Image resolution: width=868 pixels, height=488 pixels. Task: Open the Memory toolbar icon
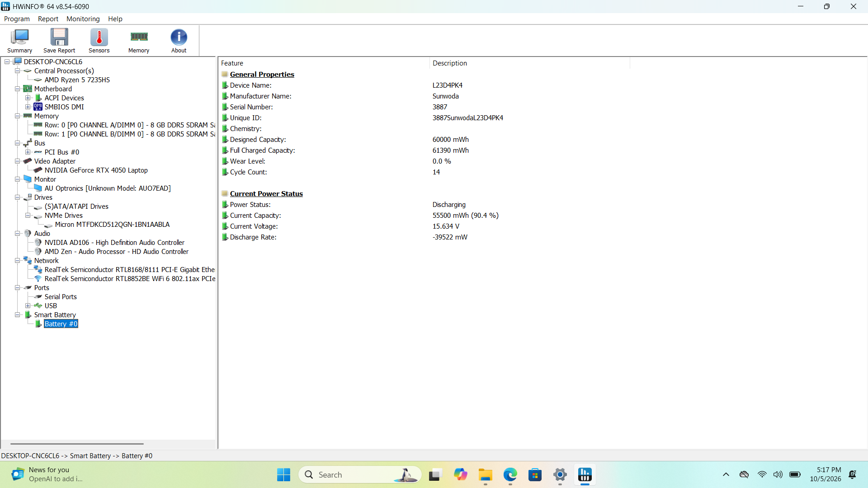tap(139, 41)
